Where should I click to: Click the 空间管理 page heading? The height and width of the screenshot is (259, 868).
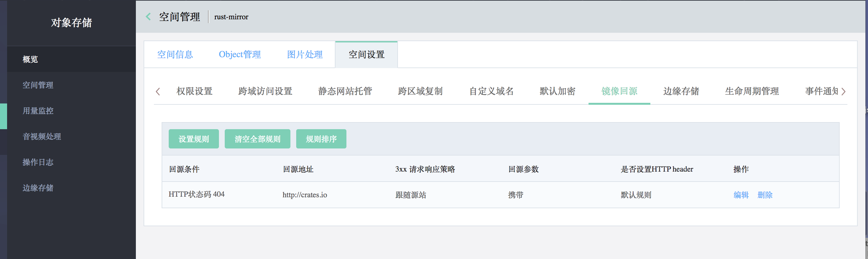point(180,17)
